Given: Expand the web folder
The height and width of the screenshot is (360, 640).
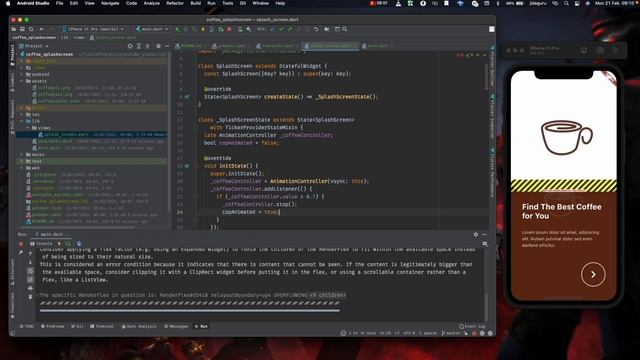Looking at the screenshot, I should [x=22, y=168].
